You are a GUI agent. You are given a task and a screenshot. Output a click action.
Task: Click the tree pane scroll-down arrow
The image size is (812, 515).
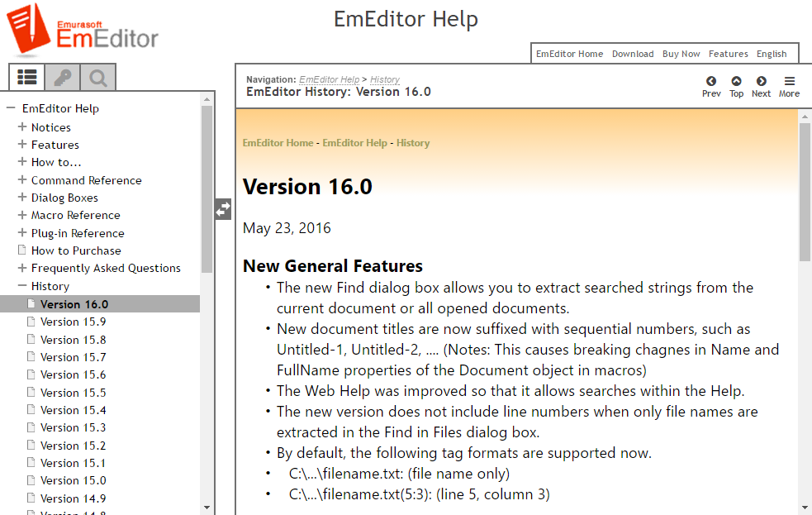[207, 508]
